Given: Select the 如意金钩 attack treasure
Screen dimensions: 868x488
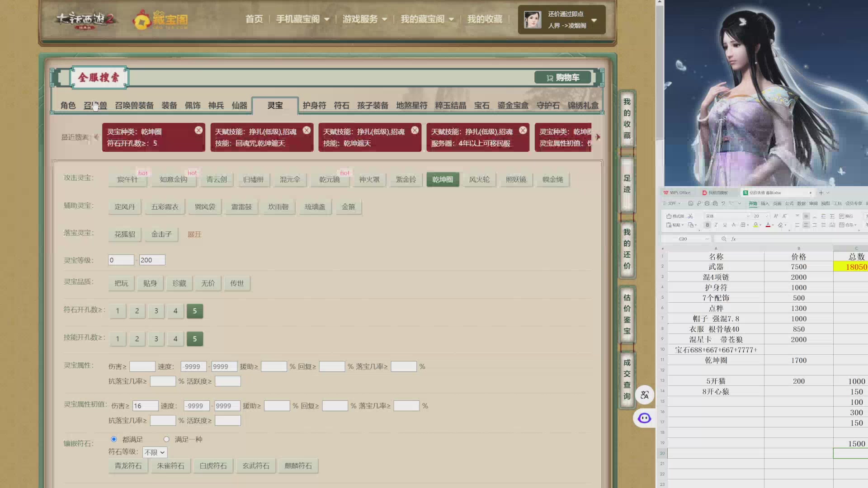Looking at the screenshot, I should pos(174,179).
